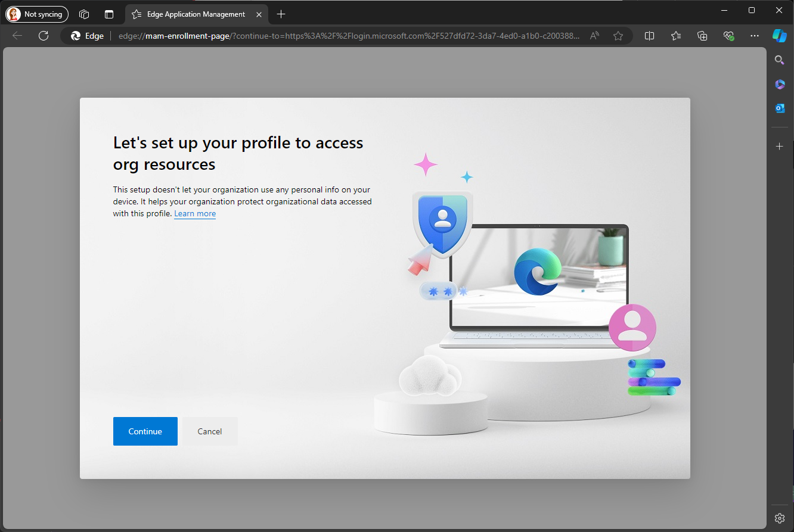Open the tab actions menu icon

click(109, 14)
